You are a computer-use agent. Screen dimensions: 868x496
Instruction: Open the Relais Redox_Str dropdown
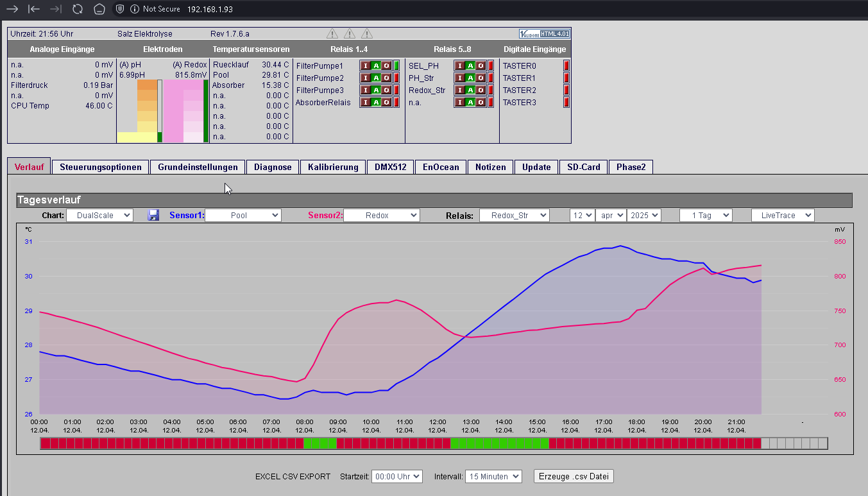515,216
